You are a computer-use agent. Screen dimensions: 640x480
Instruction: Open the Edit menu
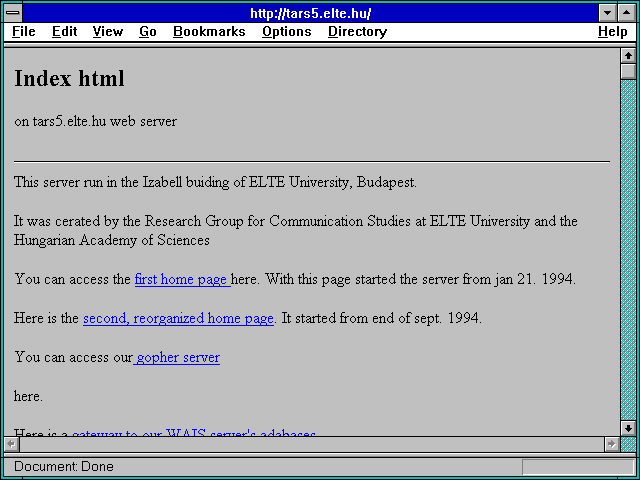[64, 32]
